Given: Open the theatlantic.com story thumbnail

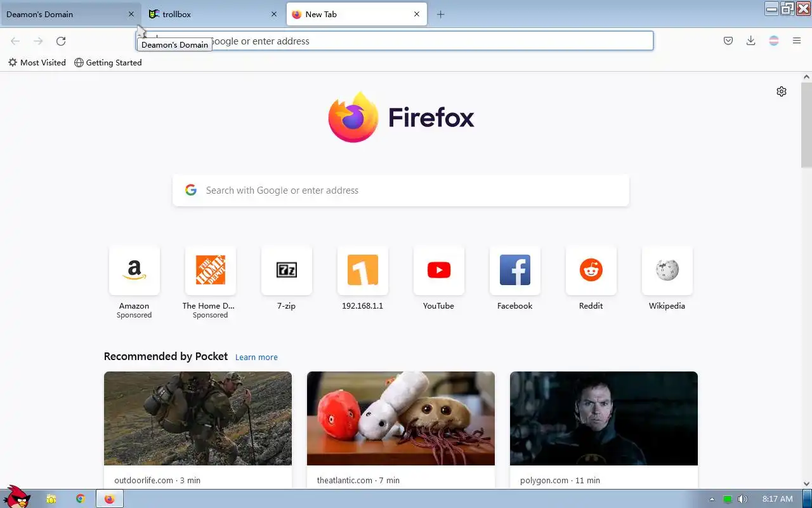Looking at the screenshot, I should (401, 418).
